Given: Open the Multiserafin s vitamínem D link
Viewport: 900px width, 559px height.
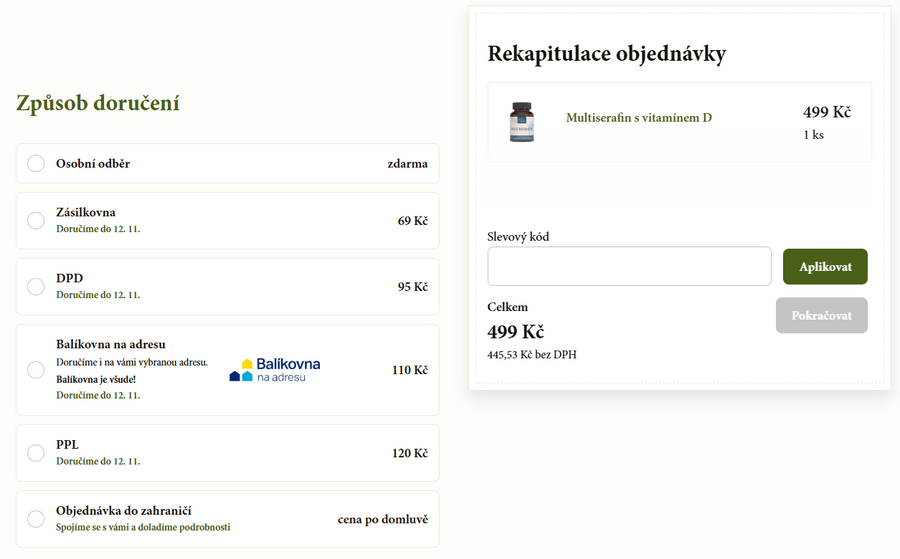Looking at the screenshot, I should click(x=639, y=118).
